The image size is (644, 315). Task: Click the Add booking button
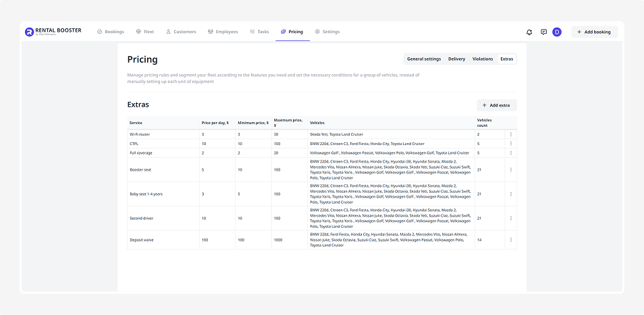(594, 32)
